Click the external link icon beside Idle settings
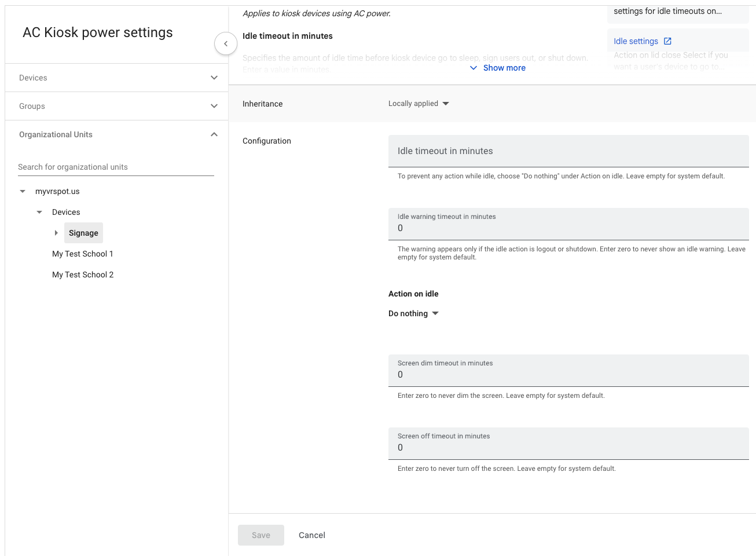 tap(667, 41)
